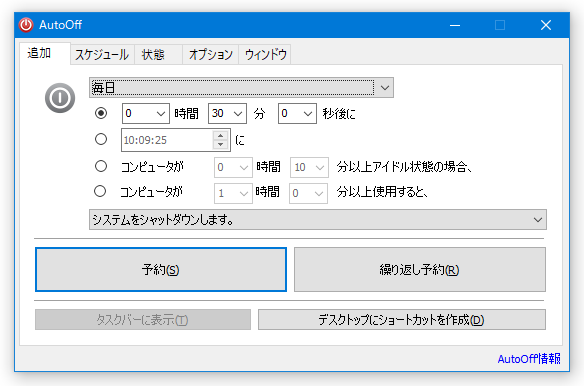Open the hours dropdown next to 時間
Viewport: 584px width, 386px height.
tap(146, 113)
